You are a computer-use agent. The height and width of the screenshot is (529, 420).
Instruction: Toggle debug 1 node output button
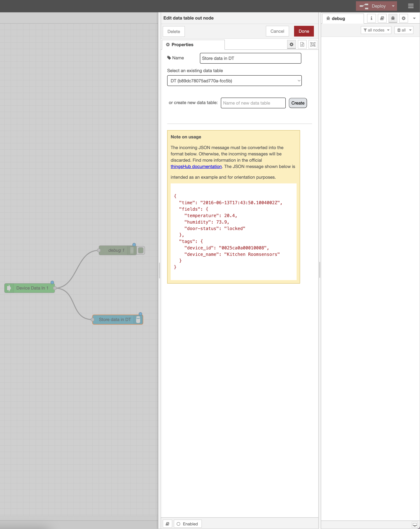[x=141, y=250]
